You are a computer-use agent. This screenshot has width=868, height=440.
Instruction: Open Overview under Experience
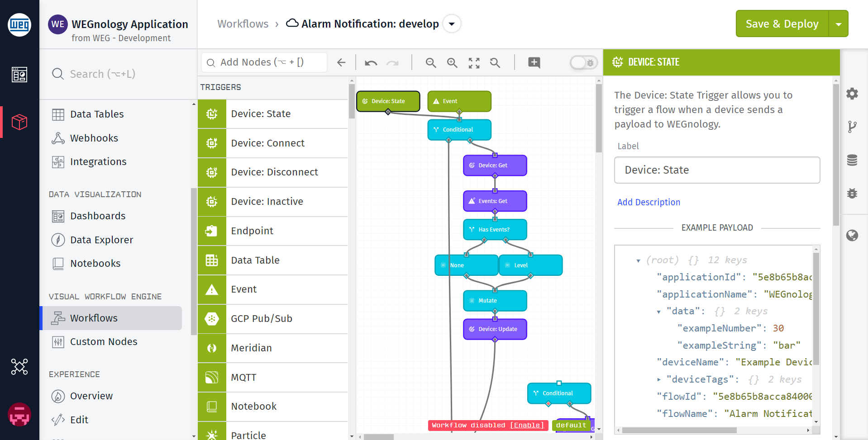pos(91,396)
